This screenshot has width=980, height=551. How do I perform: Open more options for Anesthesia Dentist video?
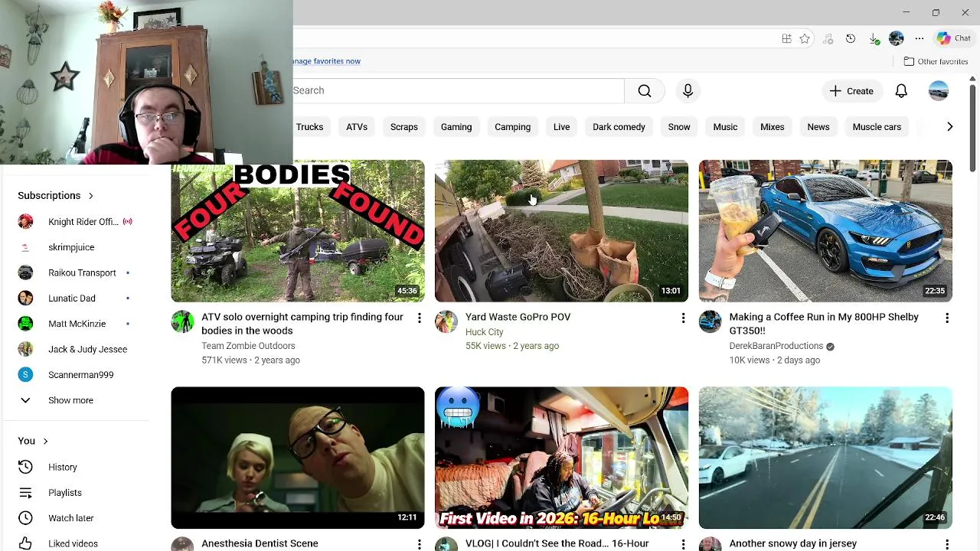pyautogui.click(x=419, y=544)
